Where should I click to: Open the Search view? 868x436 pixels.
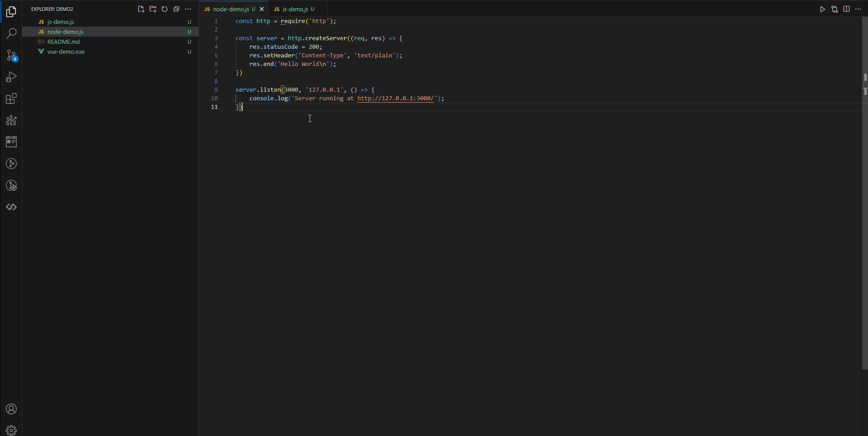(x=11, y=33)
